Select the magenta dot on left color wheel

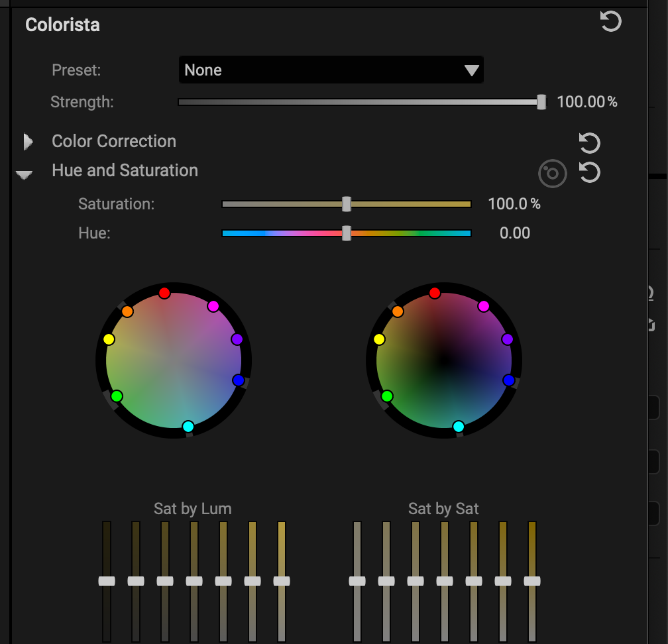(213, 306)
